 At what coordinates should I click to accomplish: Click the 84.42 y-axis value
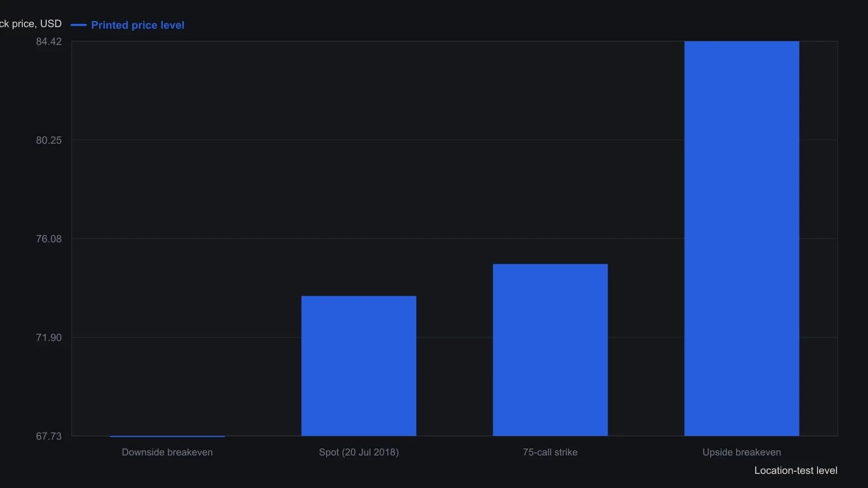pyautogui.click(x=49, y=42)
